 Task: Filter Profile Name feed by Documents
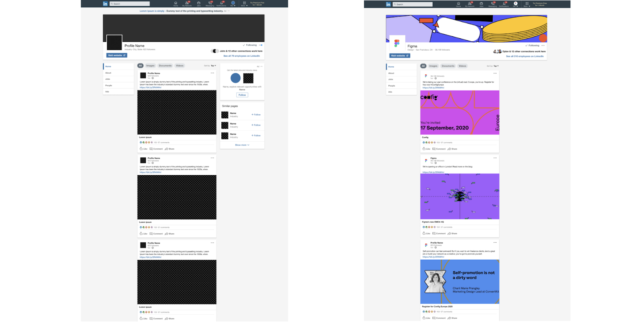165,66
